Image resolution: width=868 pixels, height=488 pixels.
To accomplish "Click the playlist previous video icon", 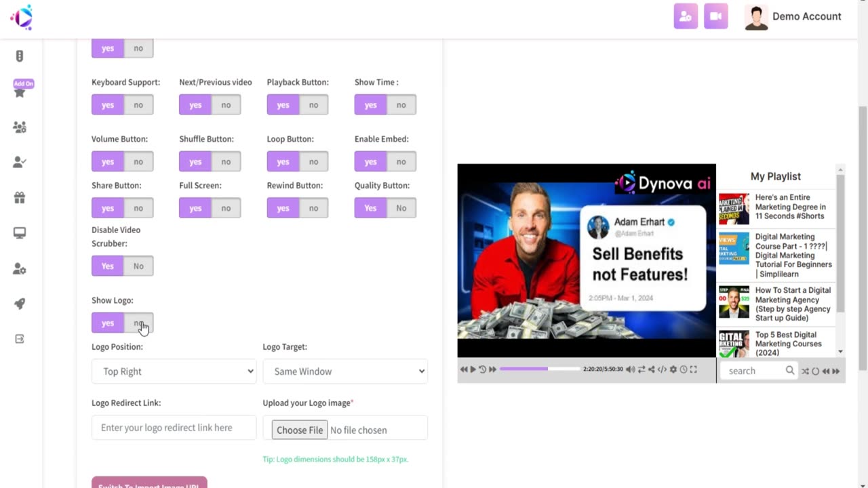I will pos(826,371).
